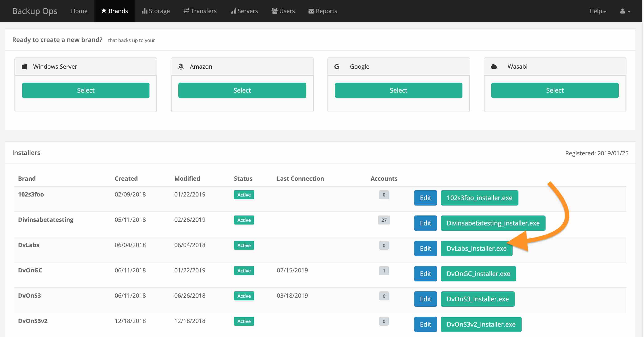Click the Amazon logo icon
Screen dimensions: 644x337
[181, 66]
